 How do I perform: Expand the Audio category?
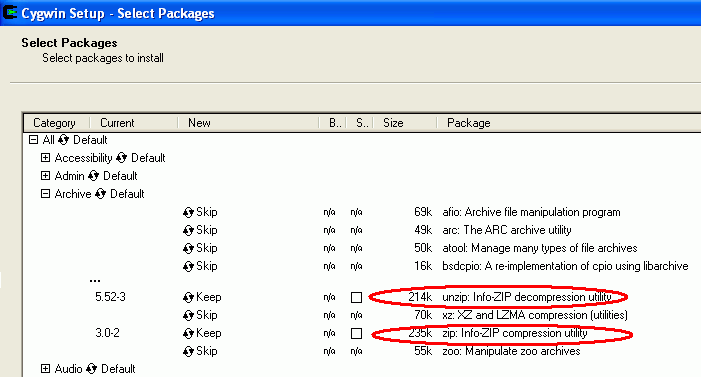tap(45, 369)
